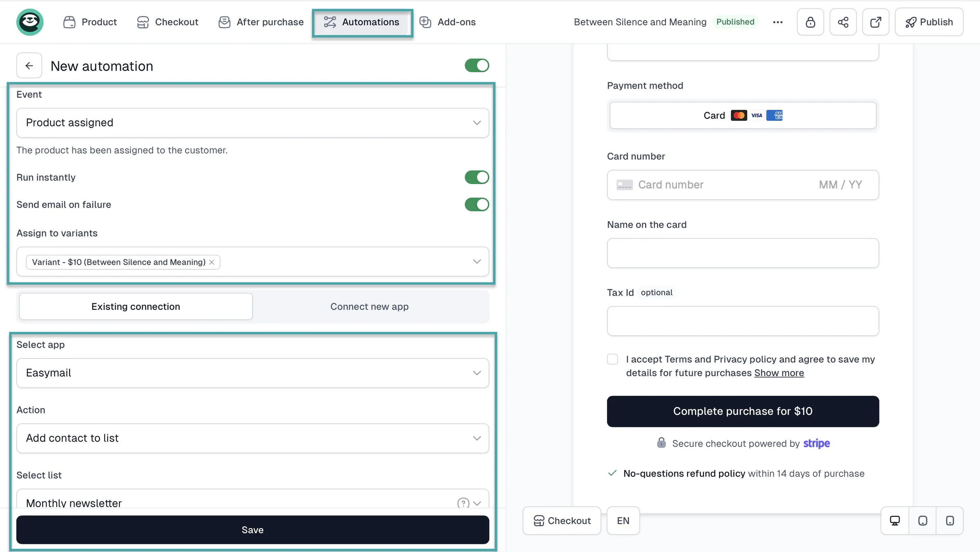Click the product title Between Silence and Meaning
980x552 pixels.
[x=640, y=22]
